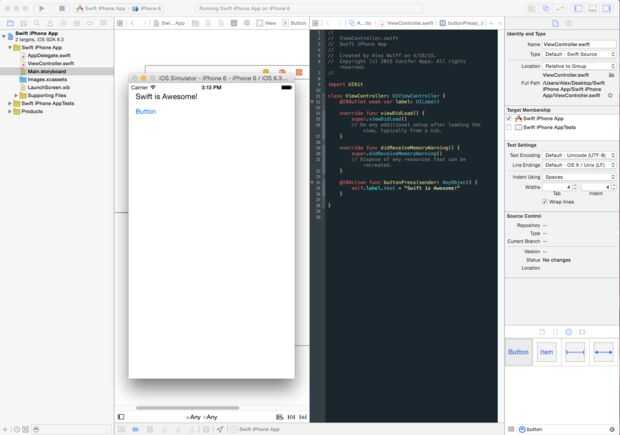Image resolution: width=620 pixels, height=435 pixels.
Task: Show the Quick Help inspector tab icon
Action: pyautogui.click(x=569, y=23)
